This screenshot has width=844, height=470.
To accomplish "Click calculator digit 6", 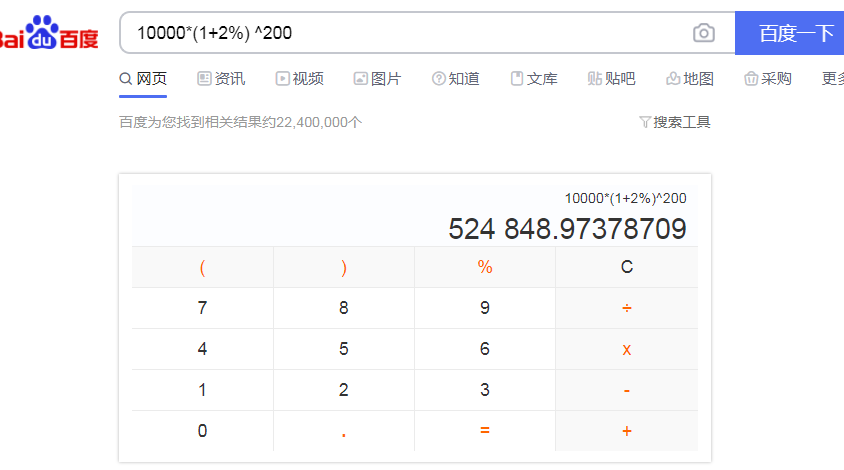I will (x=485, y=349).
